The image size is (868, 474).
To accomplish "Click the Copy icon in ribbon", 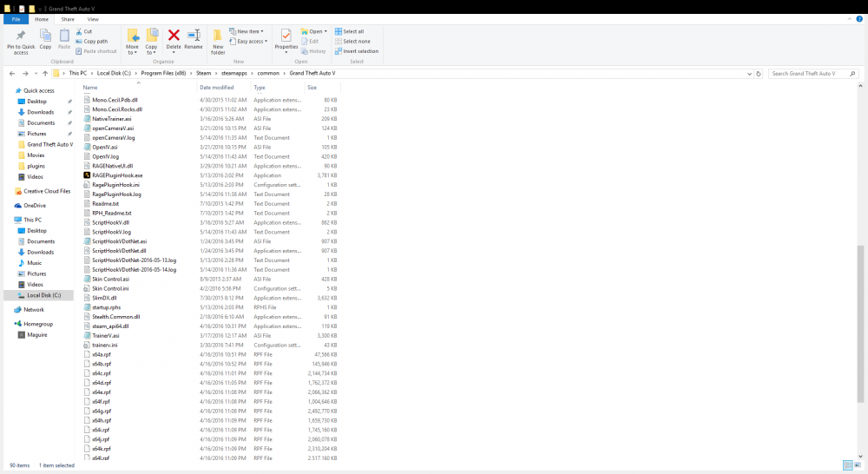I will [45, 36].
